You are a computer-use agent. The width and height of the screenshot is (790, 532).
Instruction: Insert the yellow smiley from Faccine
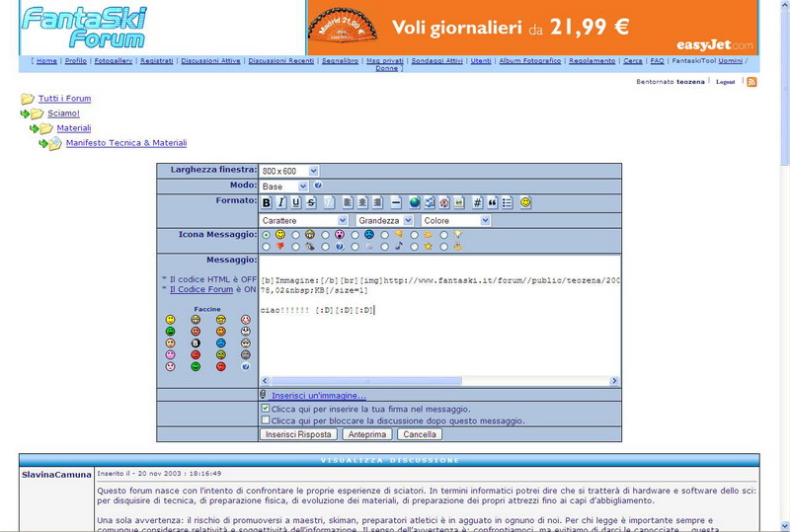coord(170,320)
